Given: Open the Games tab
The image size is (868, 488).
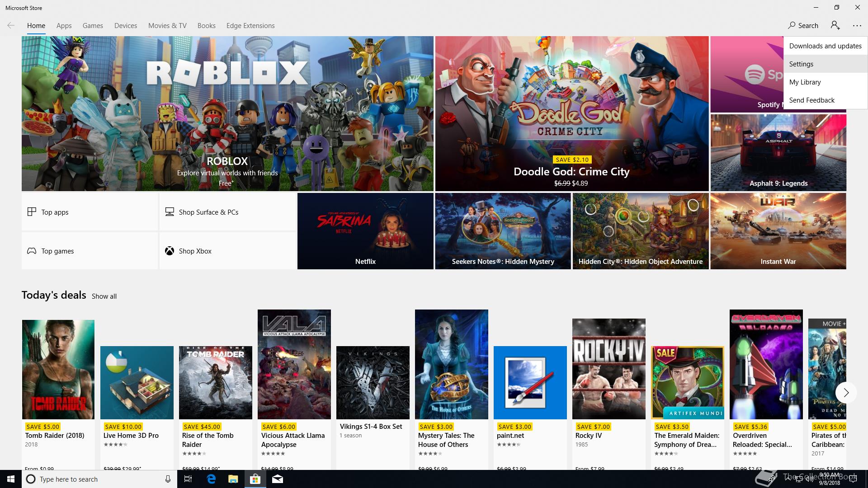Looking at the screenshot, I should 93,26.
